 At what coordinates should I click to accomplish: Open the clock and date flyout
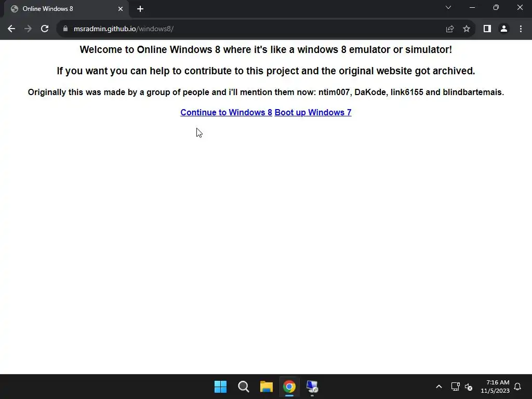coord(495,387)
